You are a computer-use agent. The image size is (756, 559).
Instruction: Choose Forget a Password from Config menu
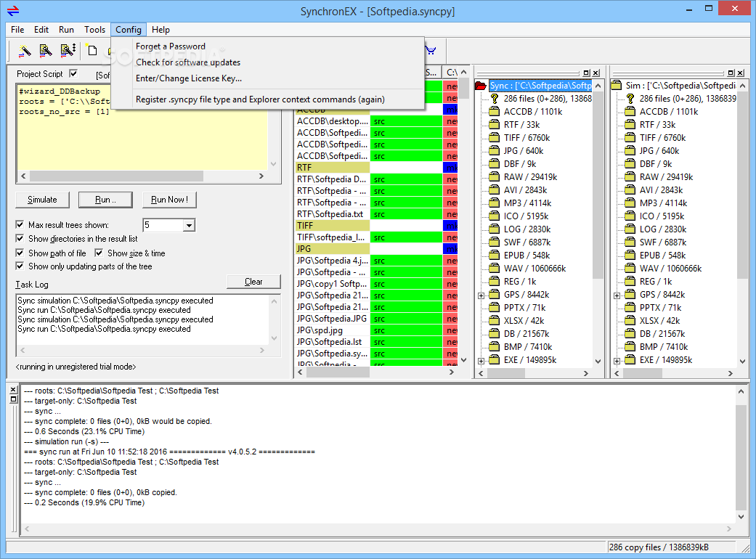[x=171, y=46]
